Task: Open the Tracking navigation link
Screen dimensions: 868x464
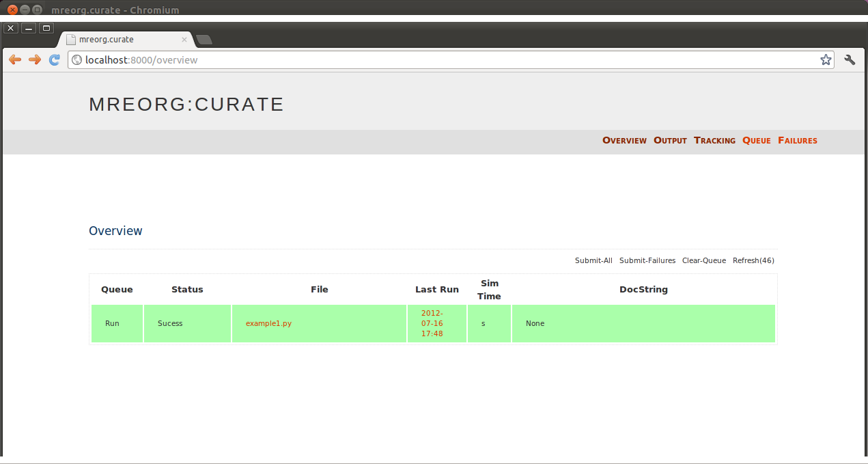Action: (x=714, y=140)
